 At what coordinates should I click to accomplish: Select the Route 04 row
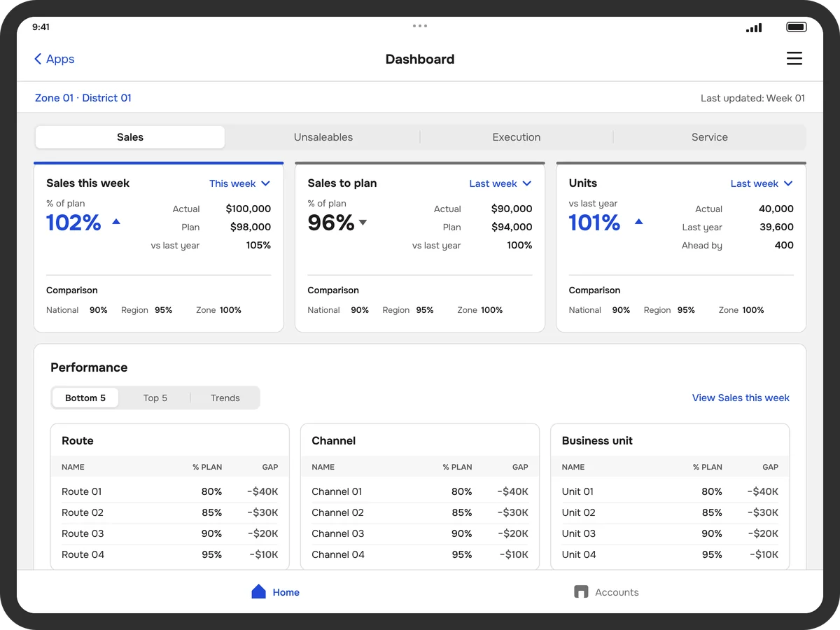pos(170,554)
